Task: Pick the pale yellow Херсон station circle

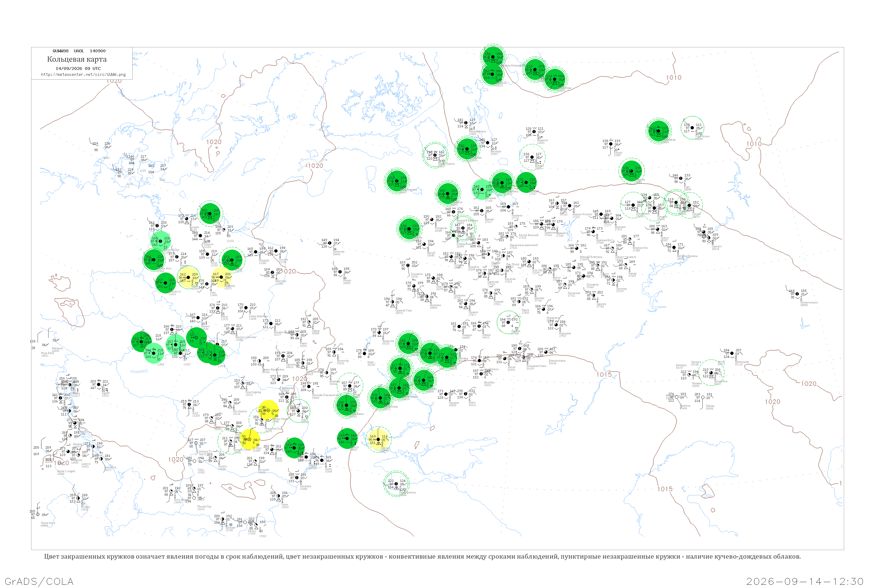Action: [x=378, y=439]
